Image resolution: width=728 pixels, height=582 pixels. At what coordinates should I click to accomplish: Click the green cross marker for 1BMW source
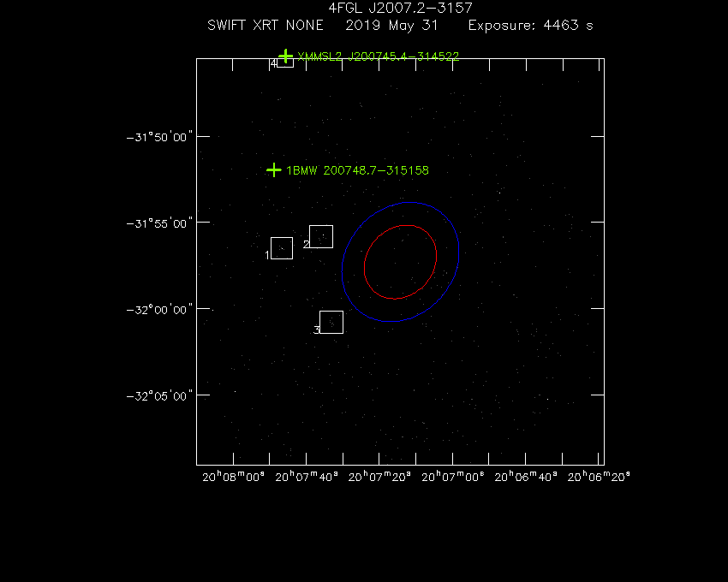[274, 170]
